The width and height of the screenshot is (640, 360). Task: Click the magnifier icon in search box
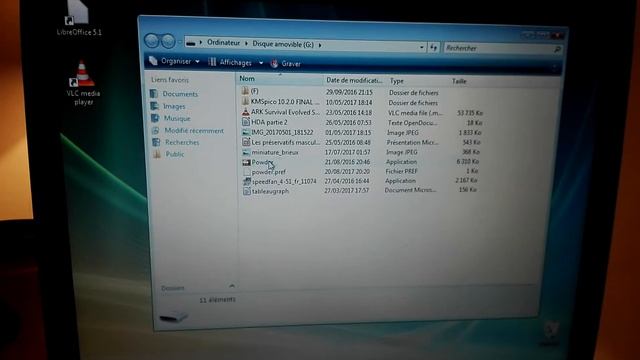tap(557, 49)
